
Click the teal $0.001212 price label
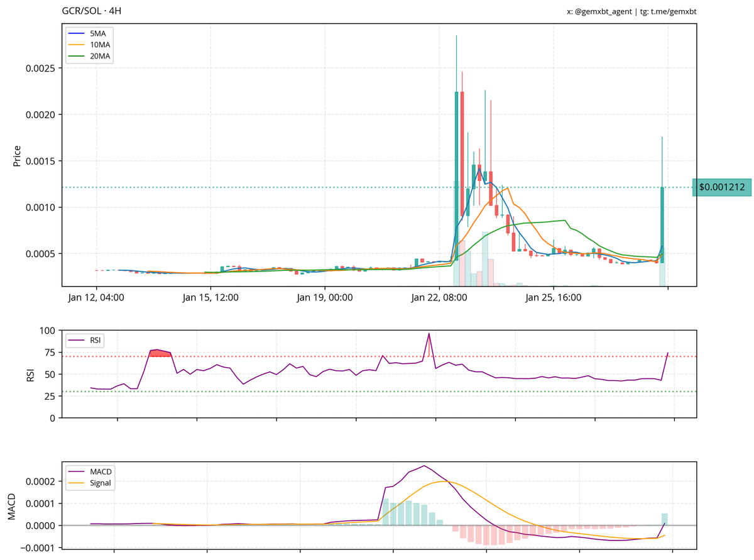pyautogui.click(x=720, y=187)
